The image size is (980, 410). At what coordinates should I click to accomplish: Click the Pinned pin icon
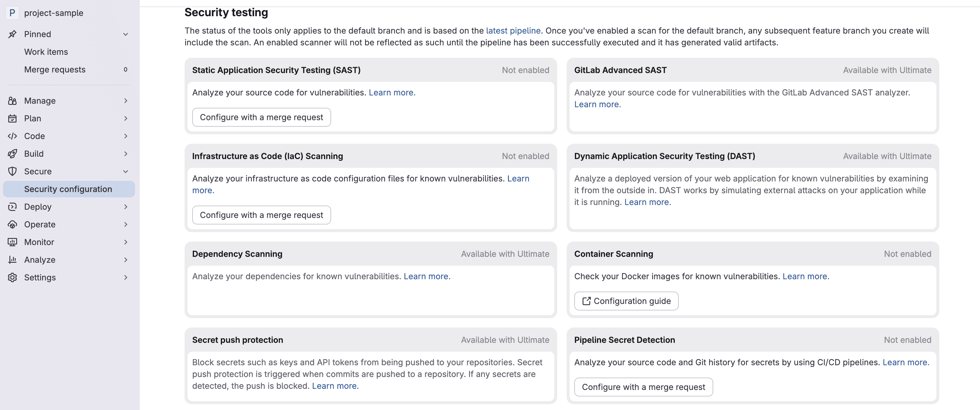click(13, 34)
